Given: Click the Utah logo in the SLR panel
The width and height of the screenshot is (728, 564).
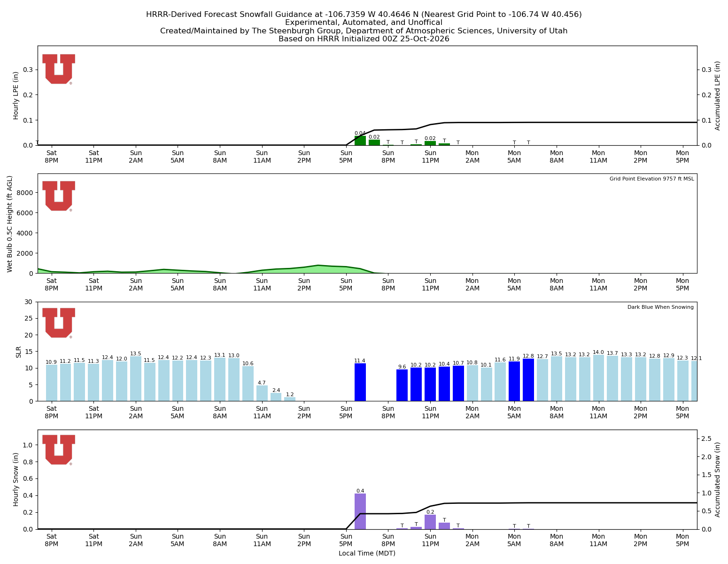Looking at the screenshot, I should [59, 323].
